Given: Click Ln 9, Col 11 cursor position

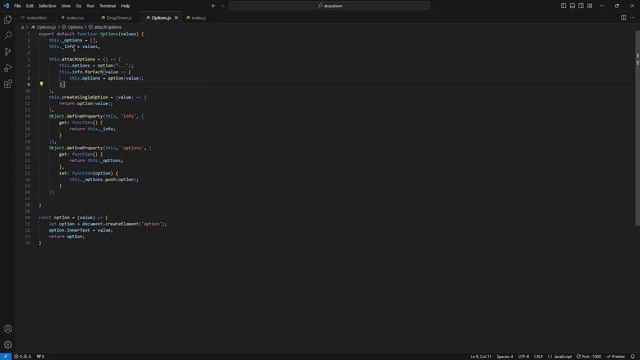Looking at the screenshot, I should point(481,356).
